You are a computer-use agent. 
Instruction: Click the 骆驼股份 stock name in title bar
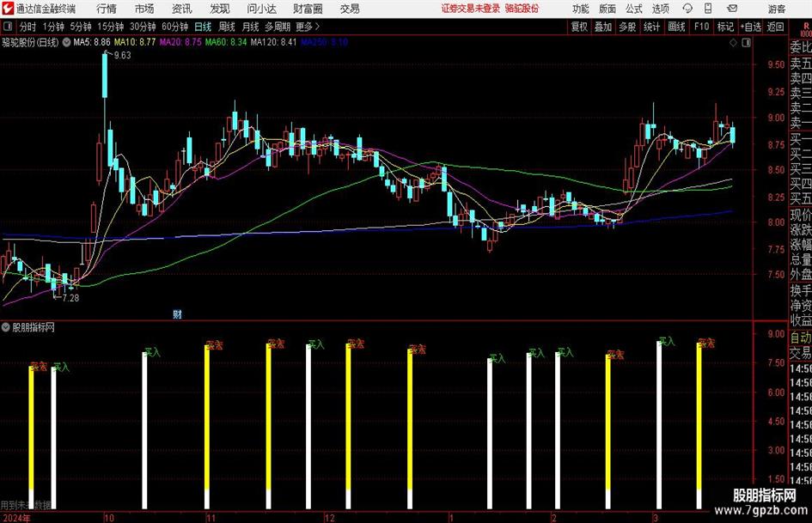click(x=522, y=9)
